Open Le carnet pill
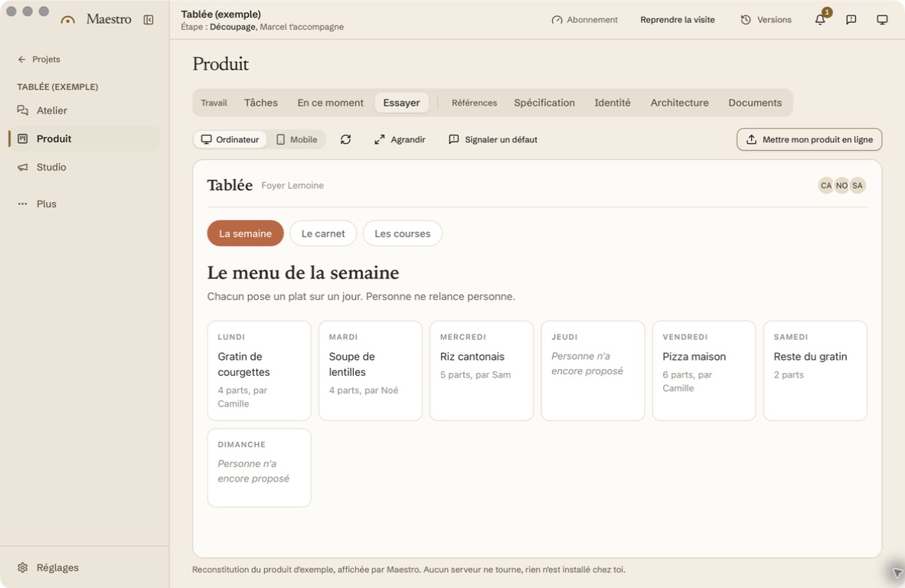This screenshot has height=588, width=905. [323, 234]
